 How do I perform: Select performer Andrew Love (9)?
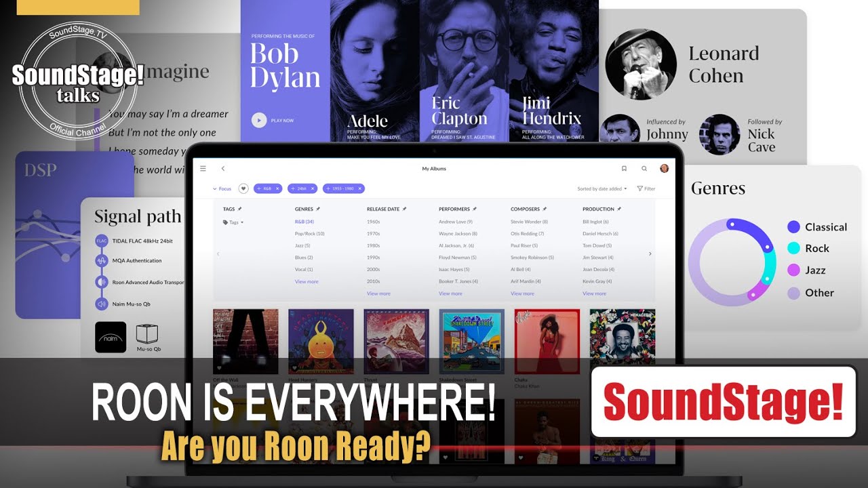[456, 222]
